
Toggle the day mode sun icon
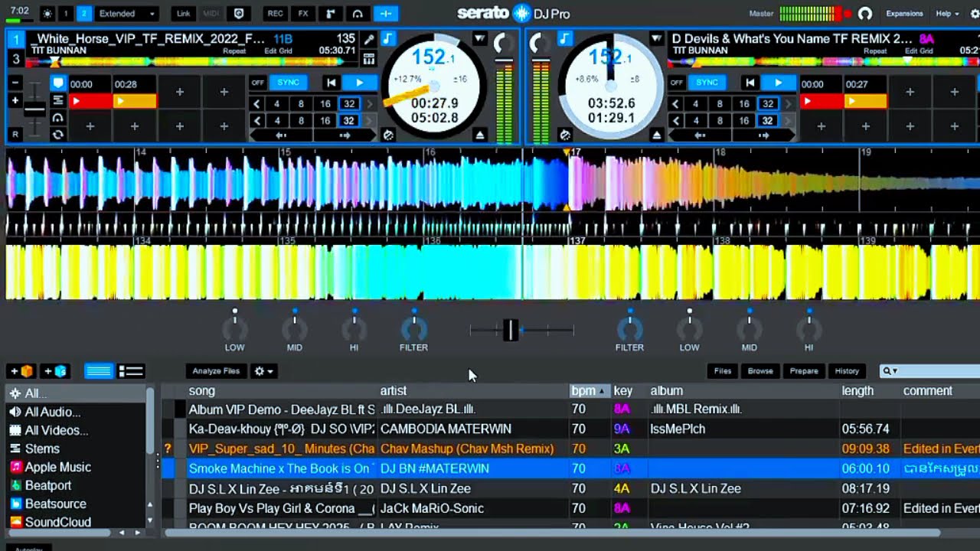pyautogui.click(x=47, y=14)
